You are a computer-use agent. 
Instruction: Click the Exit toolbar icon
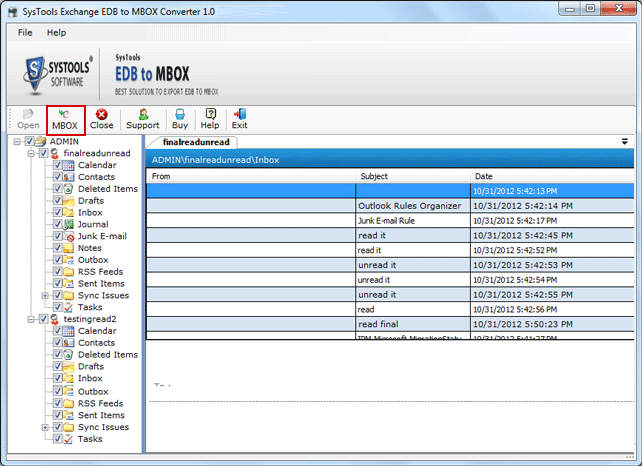[240, 114]
